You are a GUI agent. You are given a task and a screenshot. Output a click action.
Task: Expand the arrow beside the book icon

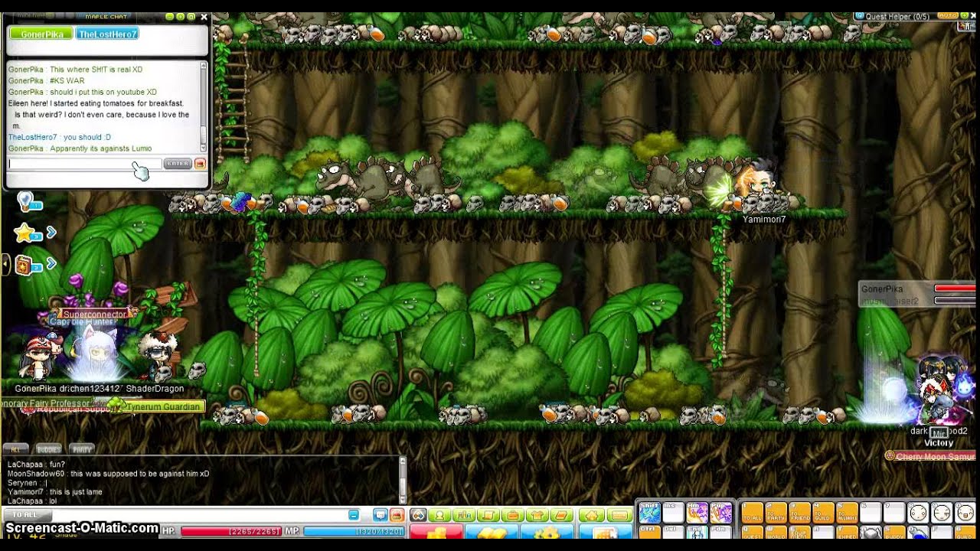pos(51,264)
